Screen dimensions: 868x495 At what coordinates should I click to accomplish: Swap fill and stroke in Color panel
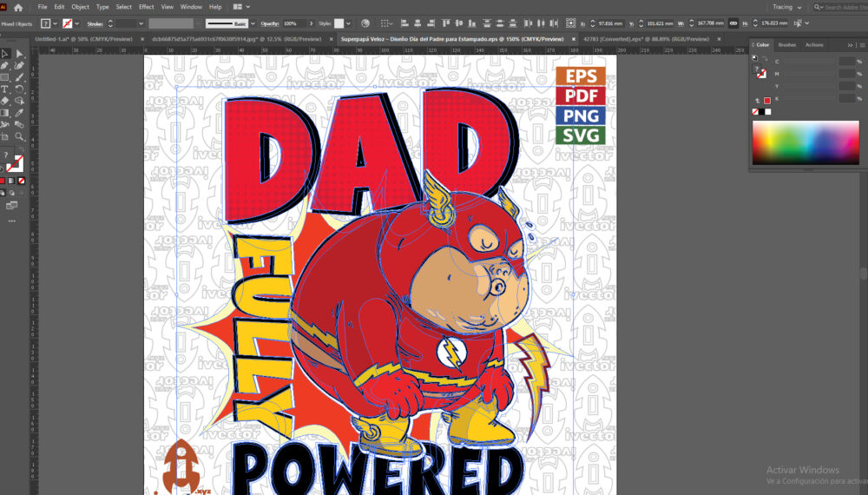pos(765,59)
